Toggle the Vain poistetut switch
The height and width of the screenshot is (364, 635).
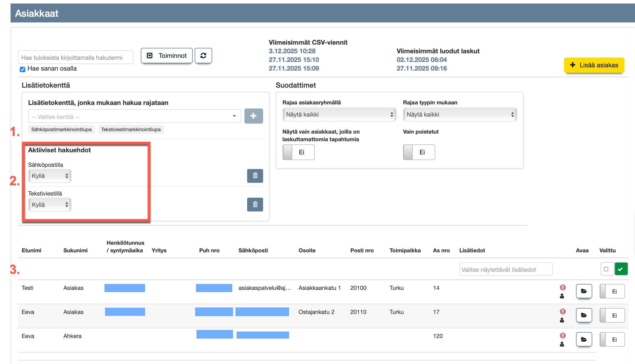[419, 152]
